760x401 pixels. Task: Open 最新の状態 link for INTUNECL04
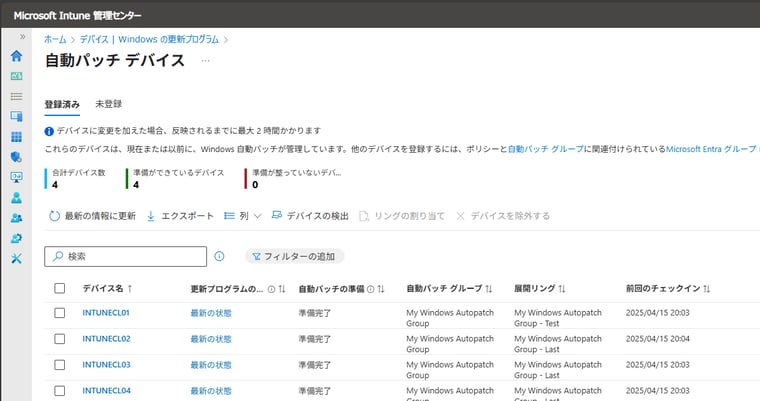(x=211, y=391)
